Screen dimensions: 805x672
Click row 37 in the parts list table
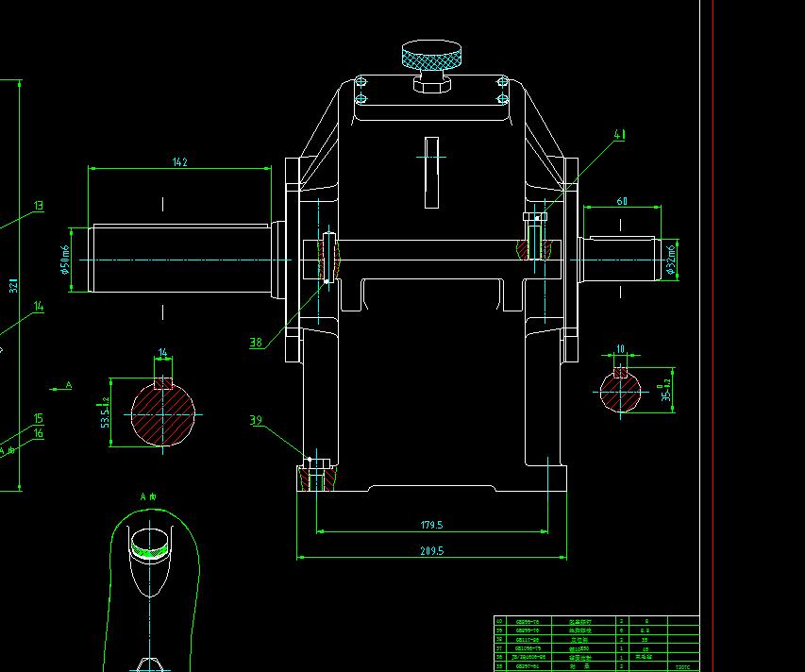[596, 648]
